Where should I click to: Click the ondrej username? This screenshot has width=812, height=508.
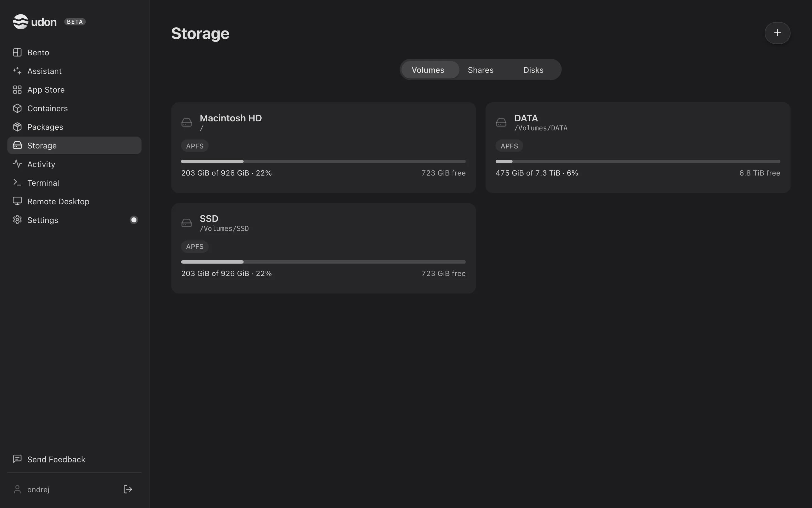pos(38,490)
